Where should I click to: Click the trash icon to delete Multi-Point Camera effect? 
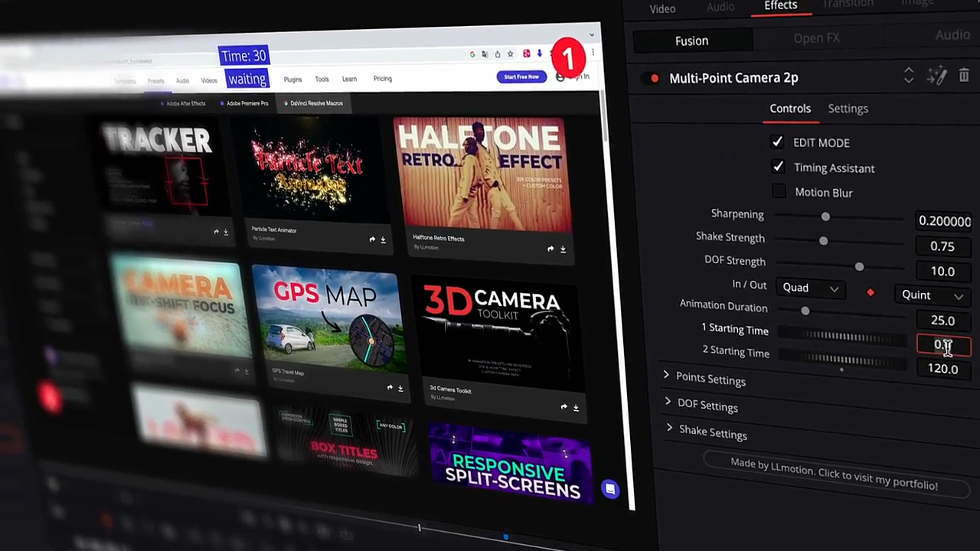pyautogui.click(x=964, y=75)
